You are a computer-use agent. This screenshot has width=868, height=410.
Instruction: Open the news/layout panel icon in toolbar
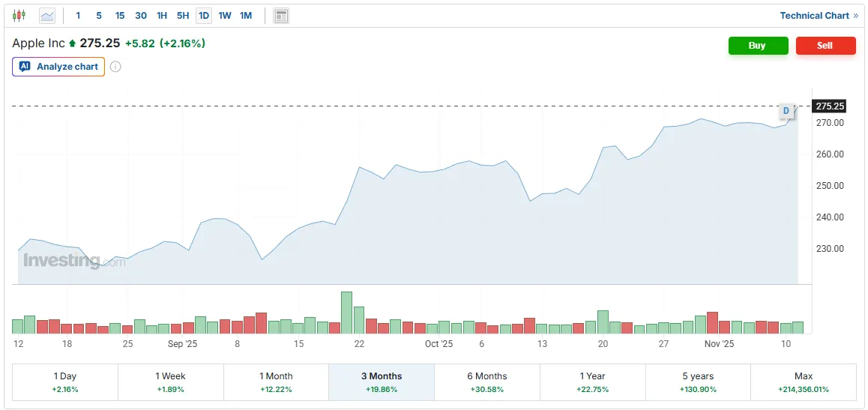tap(281, 16)
